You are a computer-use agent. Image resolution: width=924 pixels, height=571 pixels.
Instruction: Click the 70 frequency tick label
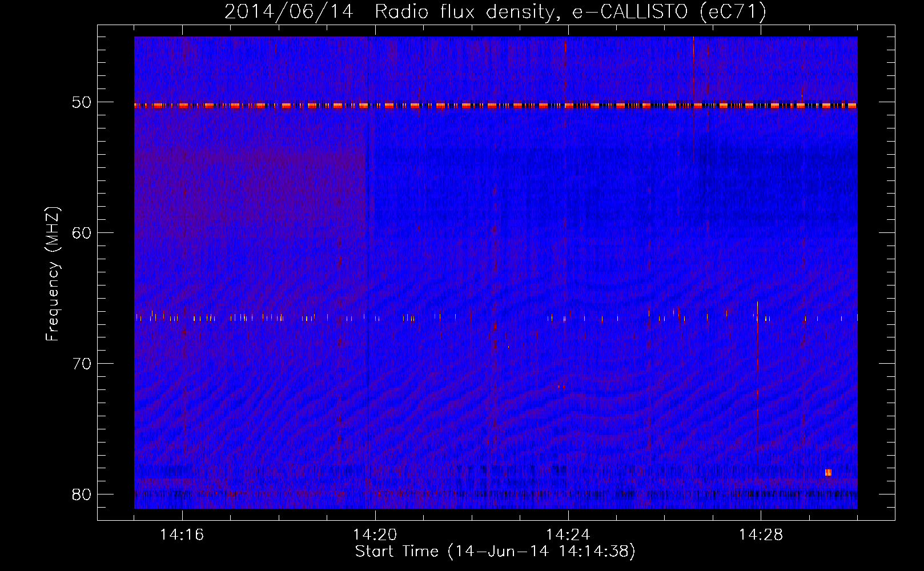point(82,364)
